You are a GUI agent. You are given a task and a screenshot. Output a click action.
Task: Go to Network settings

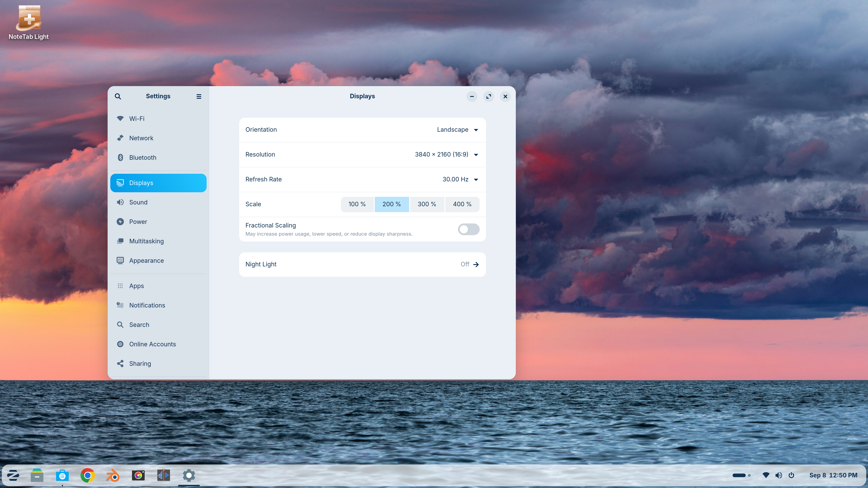pos(158,138)
